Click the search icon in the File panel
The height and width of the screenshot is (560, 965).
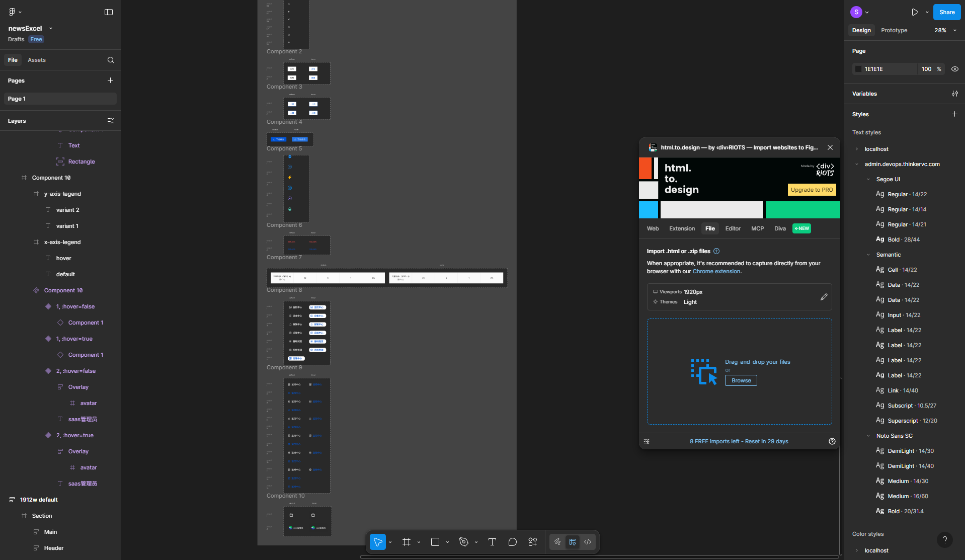point(111,60)
